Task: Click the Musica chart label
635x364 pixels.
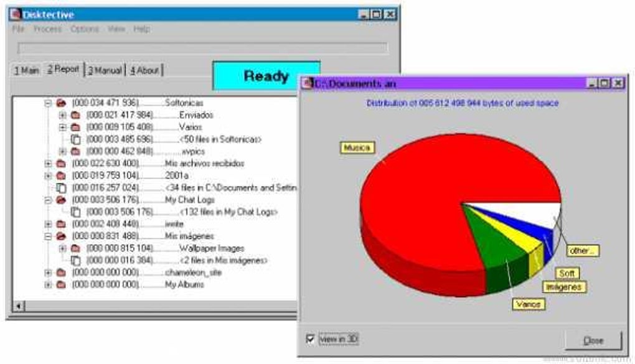Action: tap(357, 148)
